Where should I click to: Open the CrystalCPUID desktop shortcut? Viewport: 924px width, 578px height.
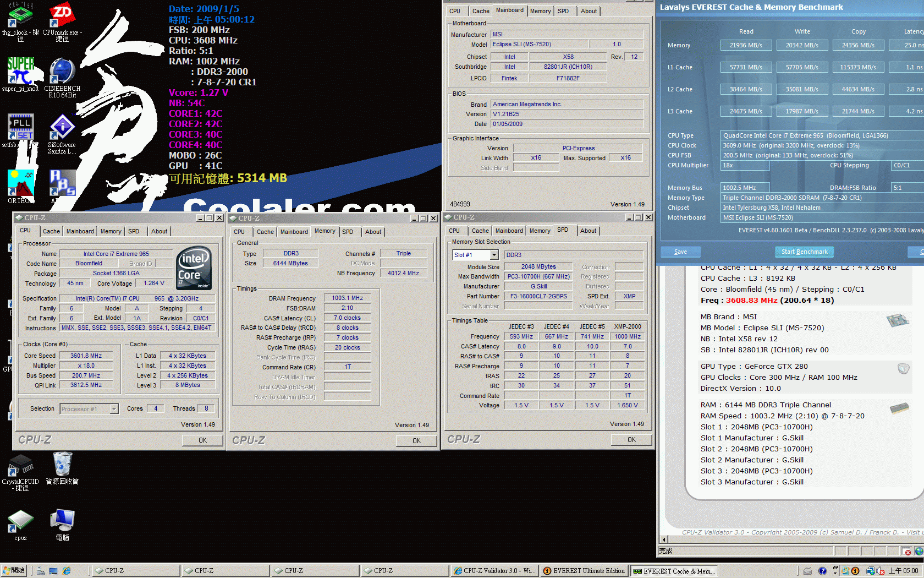click(x=20, y=472)
